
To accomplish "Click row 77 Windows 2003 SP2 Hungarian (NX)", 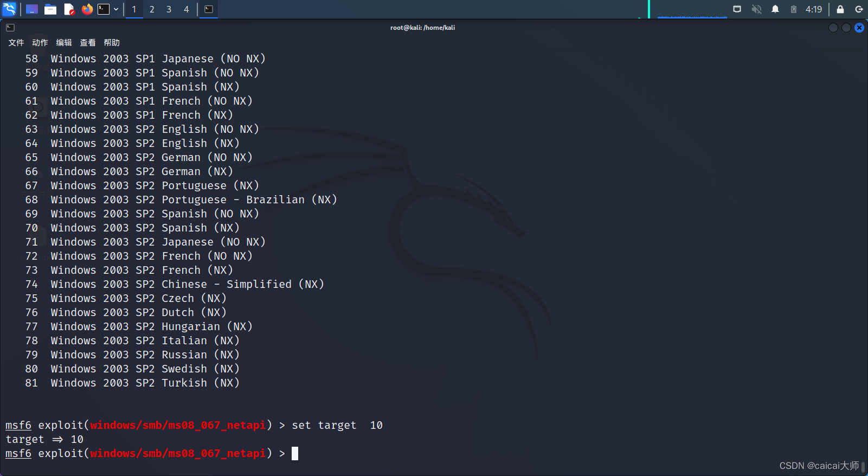I will tap(139, 326).
